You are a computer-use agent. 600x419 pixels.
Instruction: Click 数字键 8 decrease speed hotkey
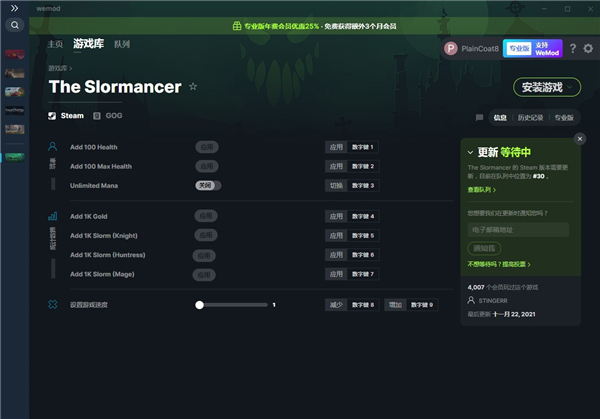click(x=363, y=305)
